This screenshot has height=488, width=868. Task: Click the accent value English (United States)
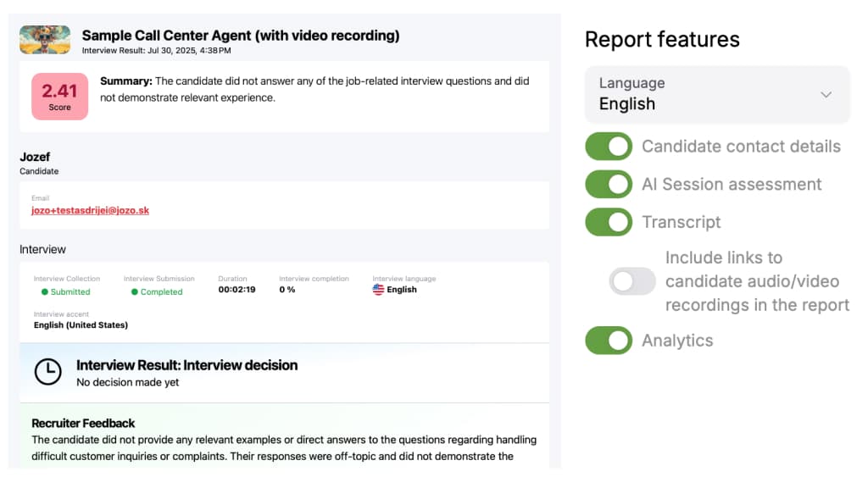click(81, 325)
